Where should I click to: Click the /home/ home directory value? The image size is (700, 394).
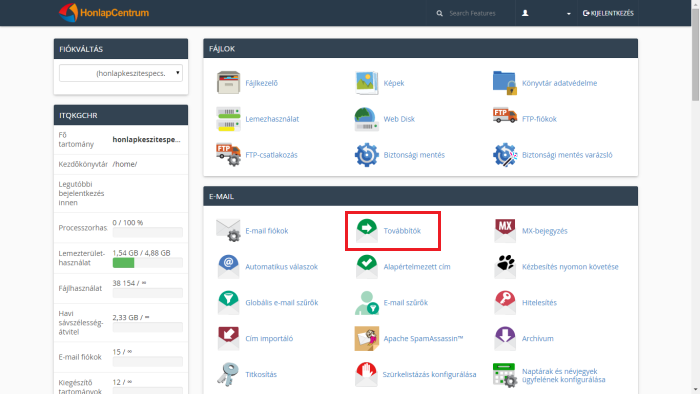[125, 164]
